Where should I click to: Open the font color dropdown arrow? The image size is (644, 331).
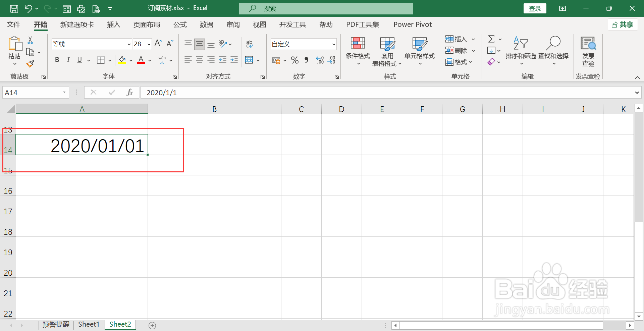coord(150,60)
